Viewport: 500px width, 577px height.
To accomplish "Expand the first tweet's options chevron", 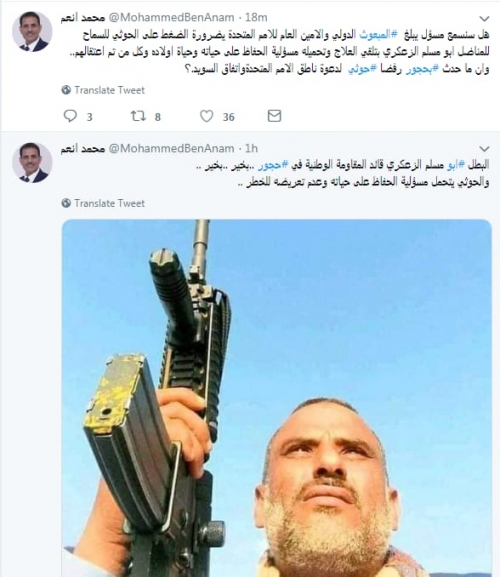I will [x=484, y=18].
